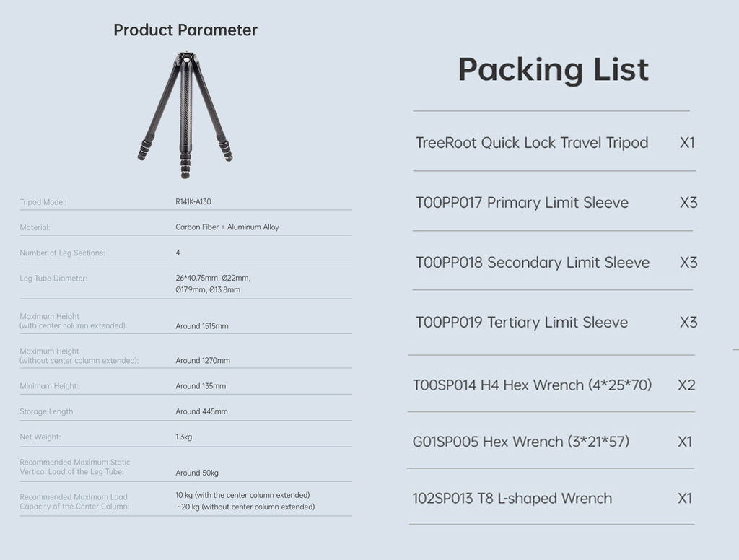Select the Around 50kg load value
This screenshot has height=560, width=739.
[197, 473]
